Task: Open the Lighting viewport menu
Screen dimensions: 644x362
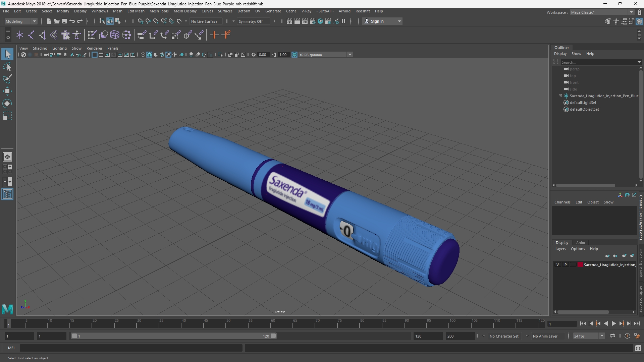Action: pyautogui.click(x=59, y=48)
